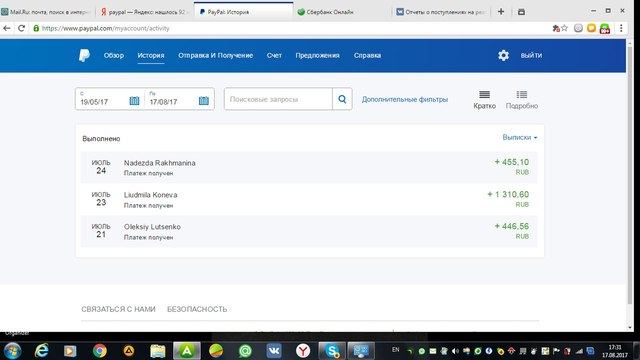640x360 pixels.
Task: Click the Выполнено section heading
Action: 101,139
